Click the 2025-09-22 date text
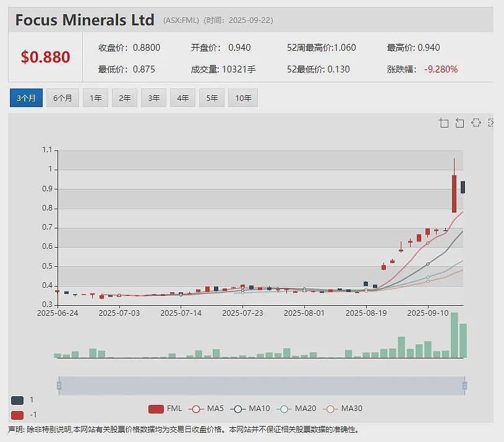Screen dimensions: 504x442 click(x=250, y=20)
